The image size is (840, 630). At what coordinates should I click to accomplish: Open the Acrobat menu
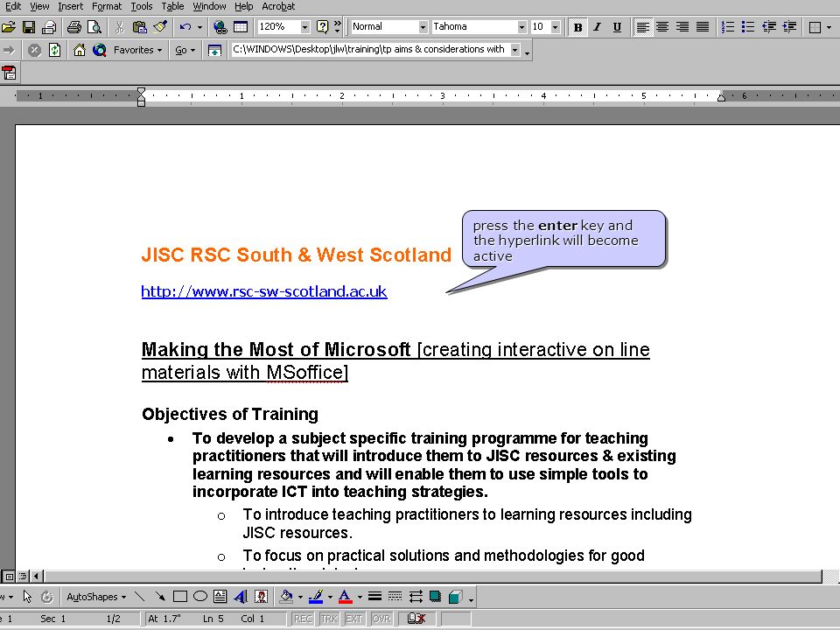click(x=278, y=6)
